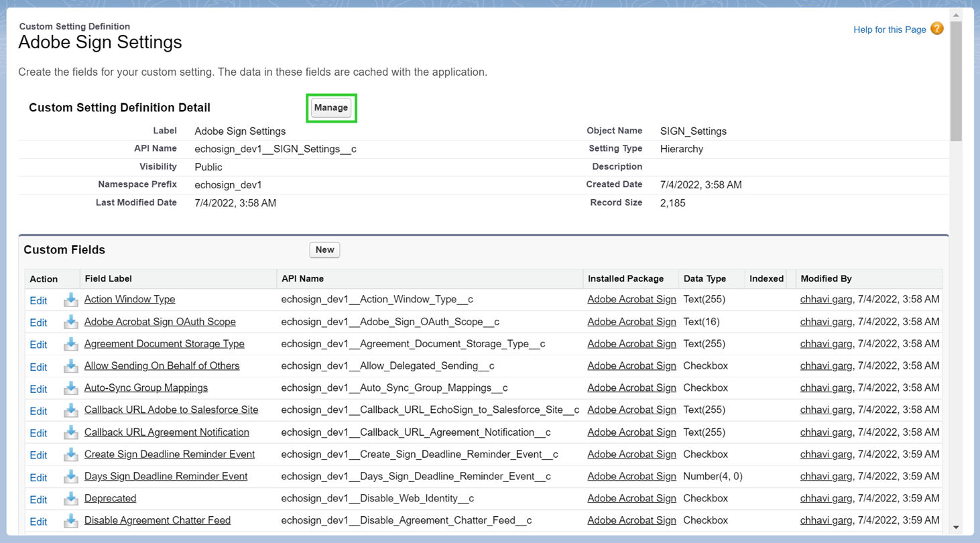980x543 pixels.
Task: Click download icon for Create Sign Deadline Reminder Event
Action: (x=70, y=455)
